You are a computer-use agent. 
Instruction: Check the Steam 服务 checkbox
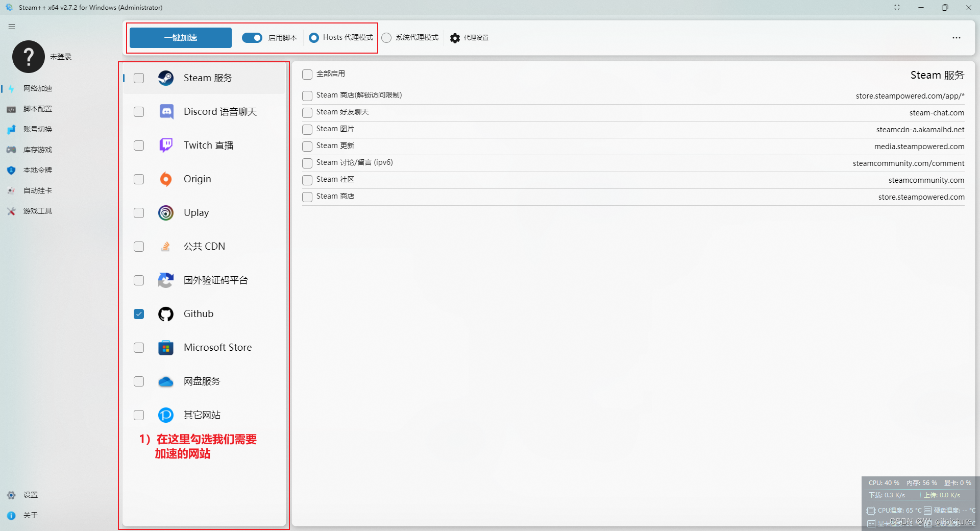pos(139,78)
